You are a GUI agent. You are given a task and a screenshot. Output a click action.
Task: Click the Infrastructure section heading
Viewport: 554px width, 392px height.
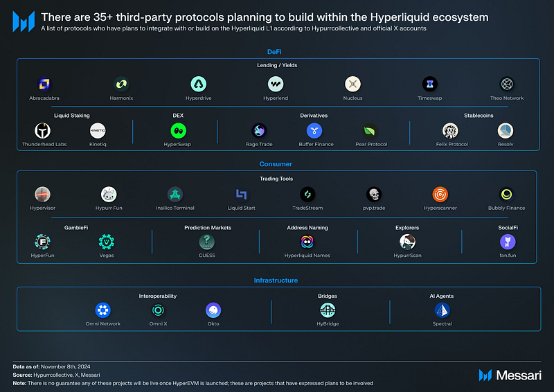click(x=276, y=280)
